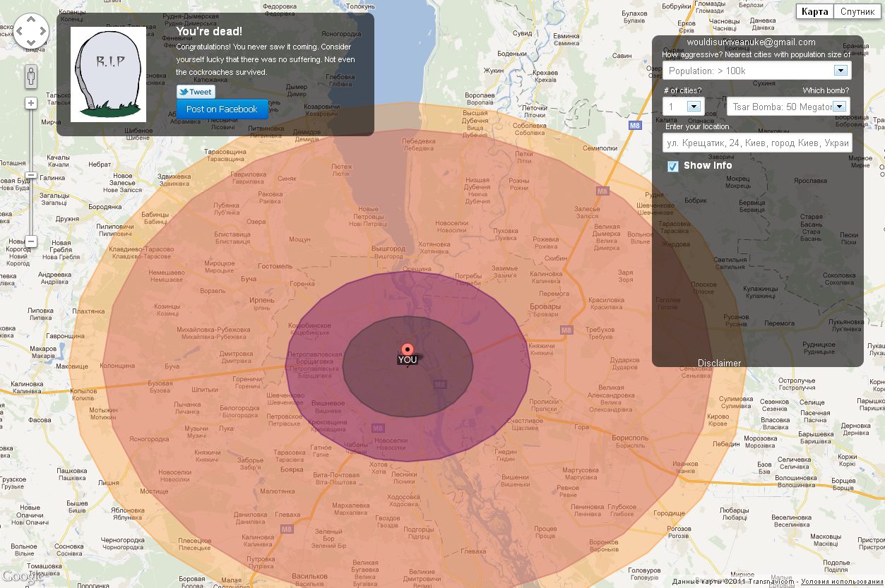Pan the map down using the bottom arrow
Viewport: 885px width, 588px height.
pyautogui.click(x=31, y=43)
